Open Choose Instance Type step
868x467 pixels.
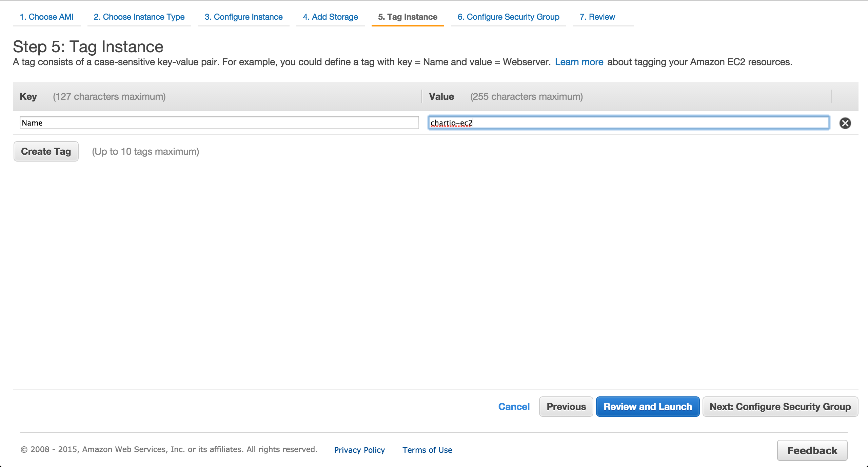coord(139,17)
